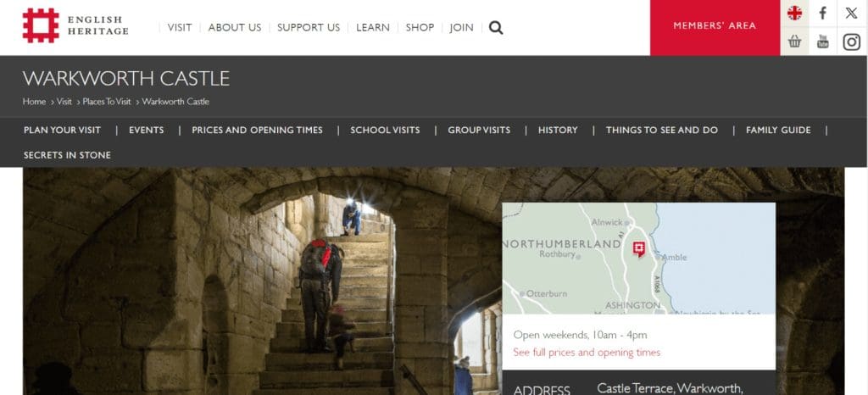Click the Amble label on map
This screenshot has height=395, width=868.
point(674,257)
